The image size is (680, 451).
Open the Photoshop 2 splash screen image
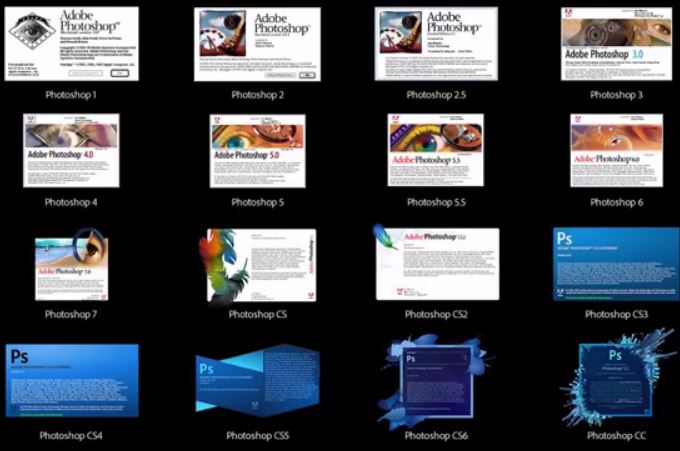point(257,44)
